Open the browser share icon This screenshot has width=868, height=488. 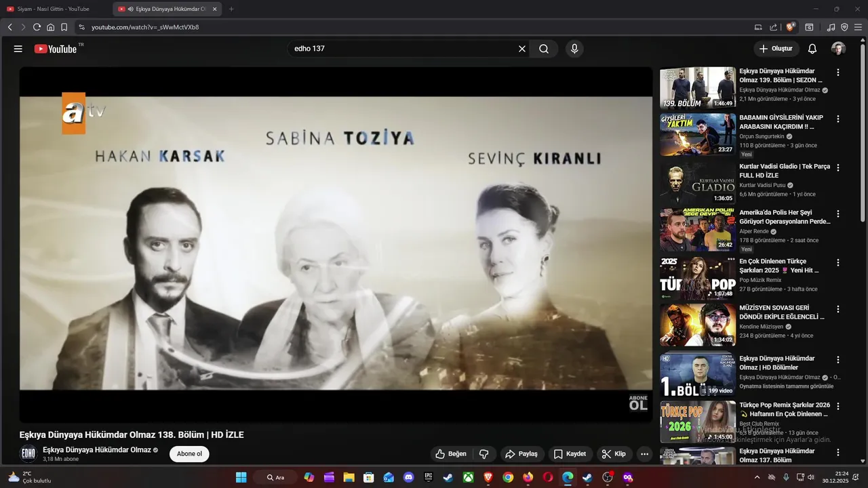click(773, 27)
